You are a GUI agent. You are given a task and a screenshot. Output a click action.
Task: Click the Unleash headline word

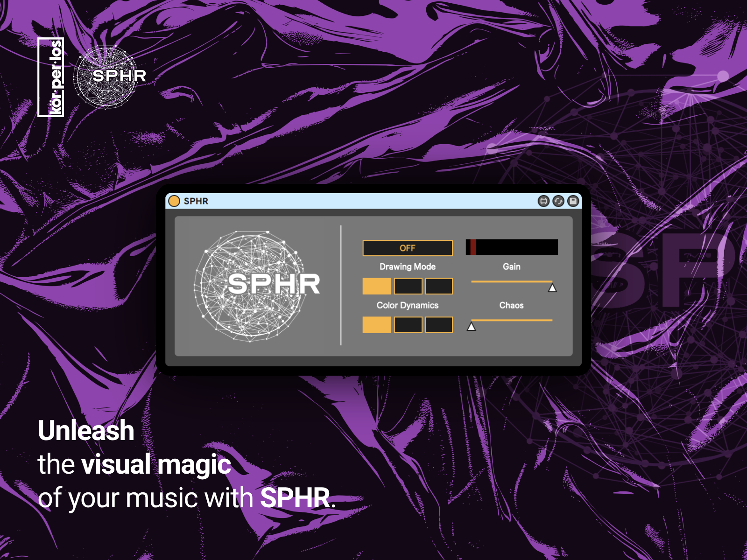click(86, 430)
